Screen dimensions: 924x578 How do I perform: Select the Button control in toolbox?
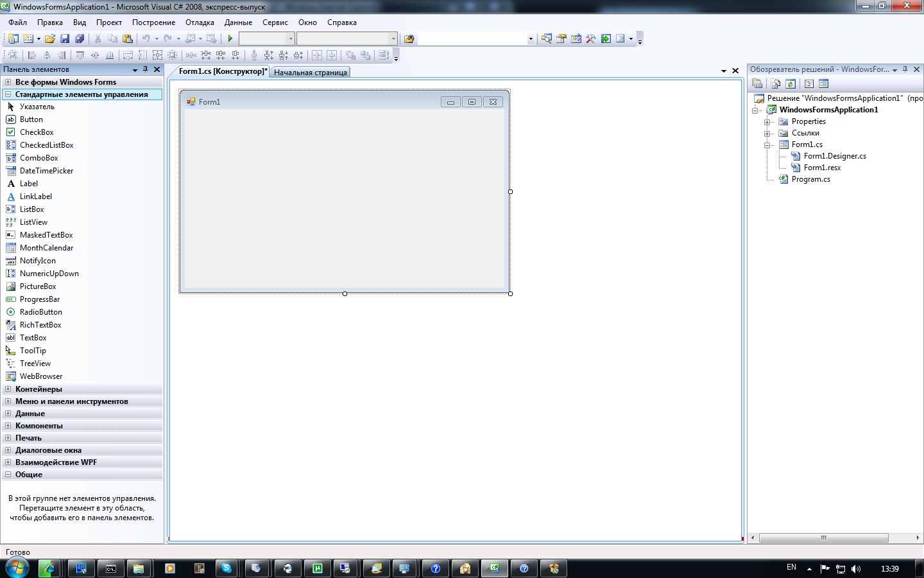coord(31,119)
